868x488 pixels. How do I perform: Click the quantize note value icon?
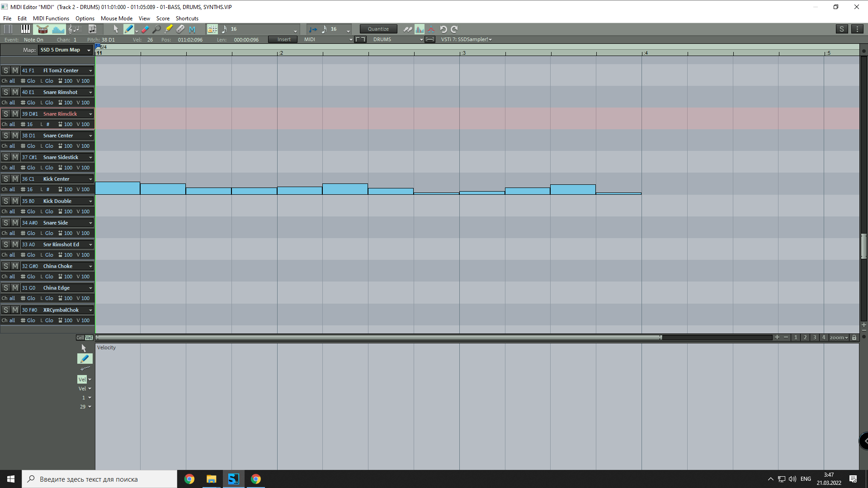point(324,29)
